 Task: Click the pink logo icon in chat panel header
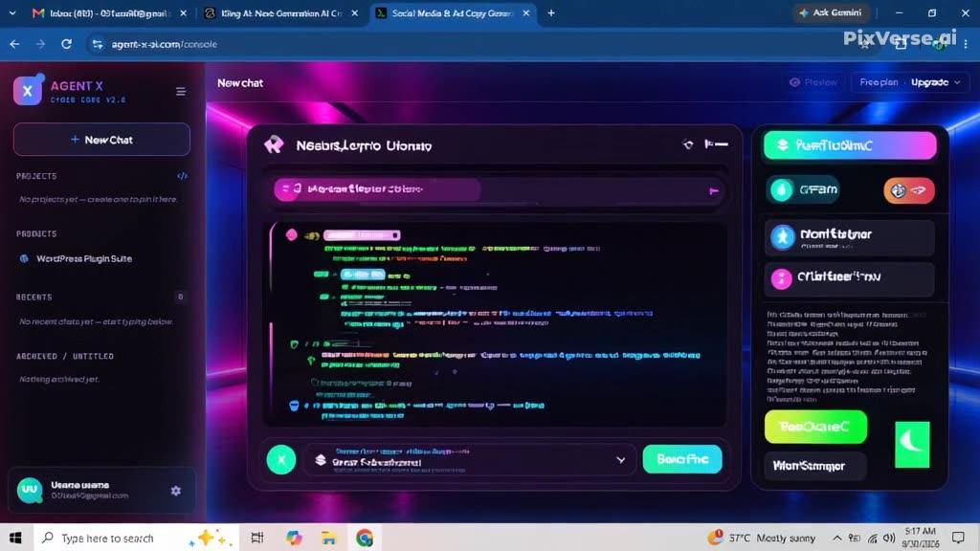274,145
